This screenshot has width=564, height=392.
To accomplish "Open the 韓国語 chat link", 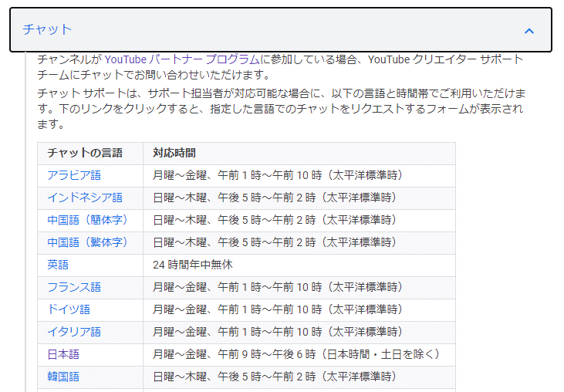I will (63, 377).
